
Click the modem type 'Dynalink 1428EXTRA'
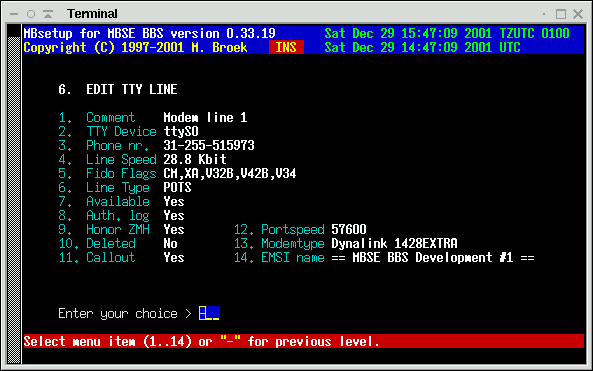[394, 243]
